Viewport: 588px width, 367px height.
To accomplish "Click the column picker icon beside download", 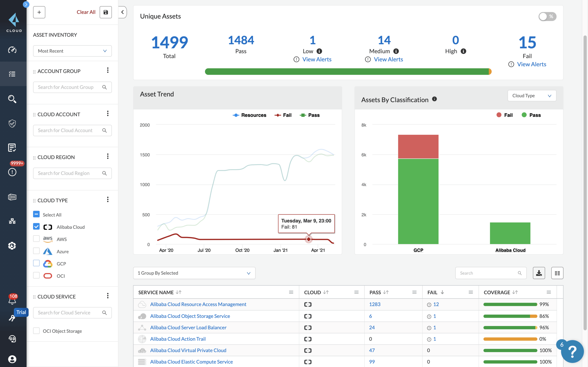I will tap(557, 273).
